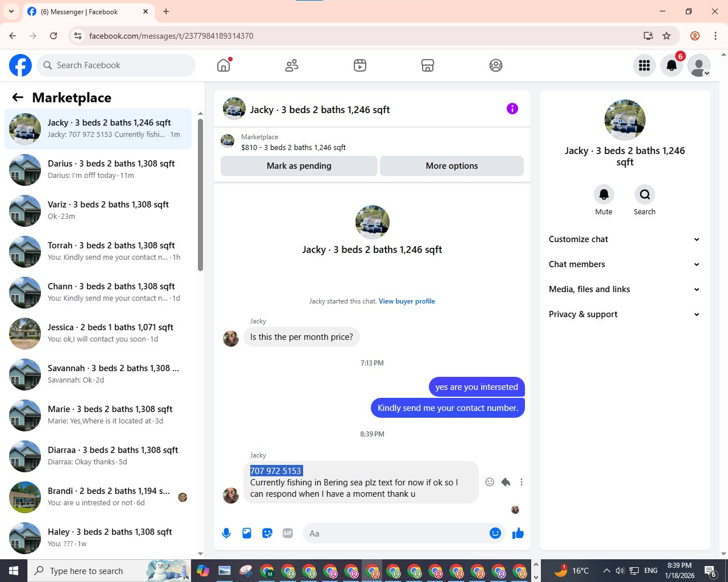Screen dimensions: 728x582
Task: Choose a sticker from the sticker icon
Action: click(x=267, y=533)
